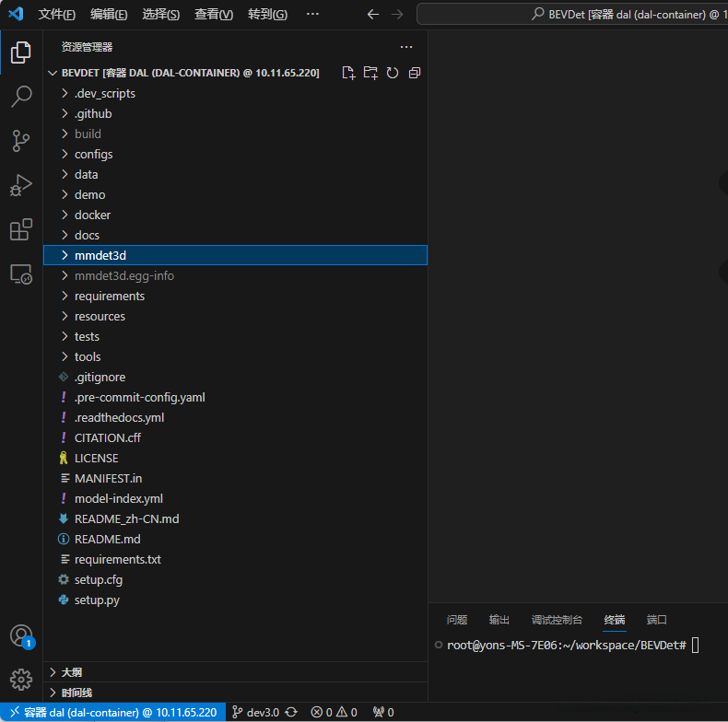Screen dimensions: 728x722
Task: Expand the .dev_scripts folder
Action: coord(235,93)
